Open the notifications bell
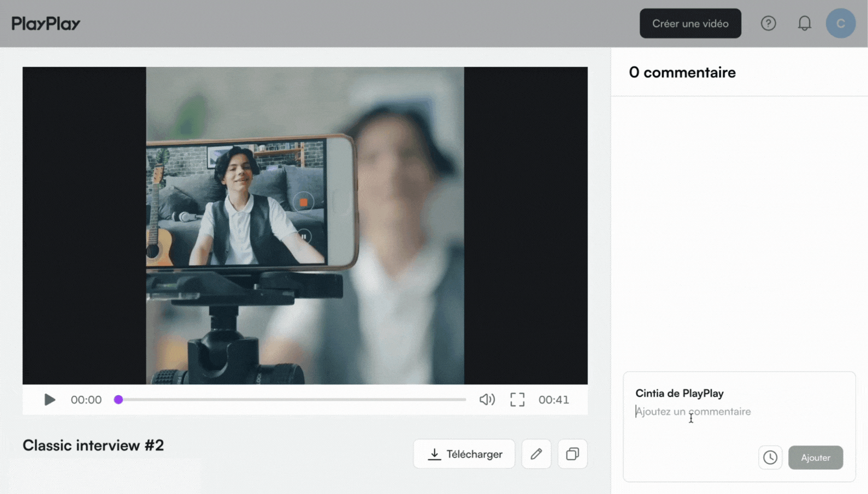This screenshot has width=868, height=494. click(804, 23)
